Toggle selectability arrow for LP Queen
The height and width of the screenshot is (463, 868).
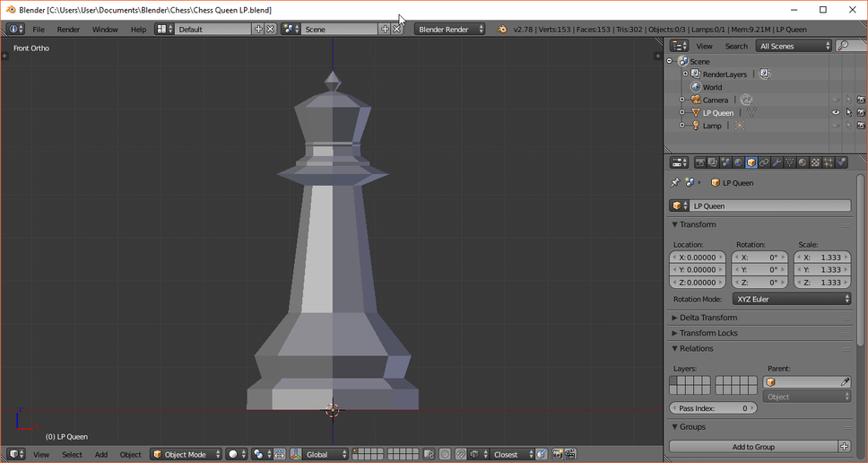(x=848, y=113)
